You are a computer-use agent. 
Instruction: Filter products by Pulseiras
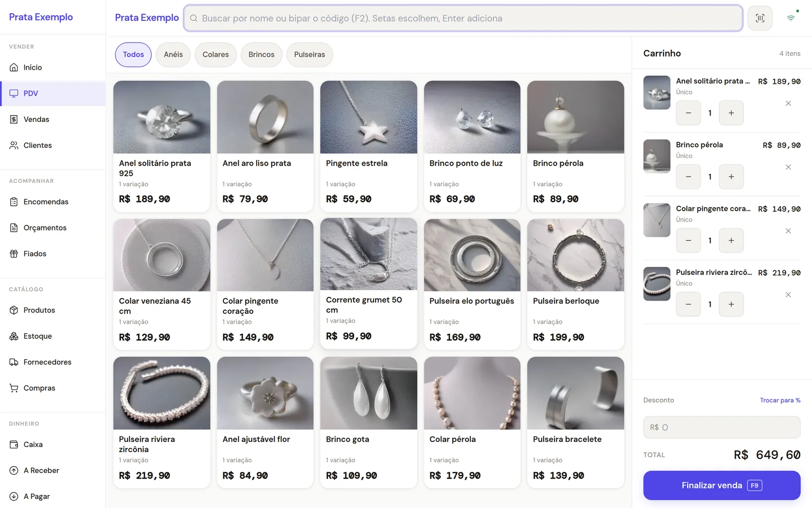click(x=310, y=54)
